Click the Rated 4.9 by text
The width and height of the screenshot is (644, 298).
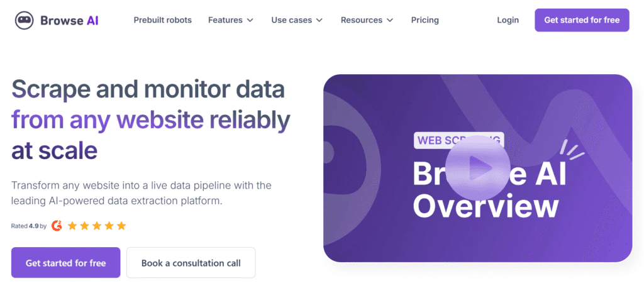tap(29, 225)
